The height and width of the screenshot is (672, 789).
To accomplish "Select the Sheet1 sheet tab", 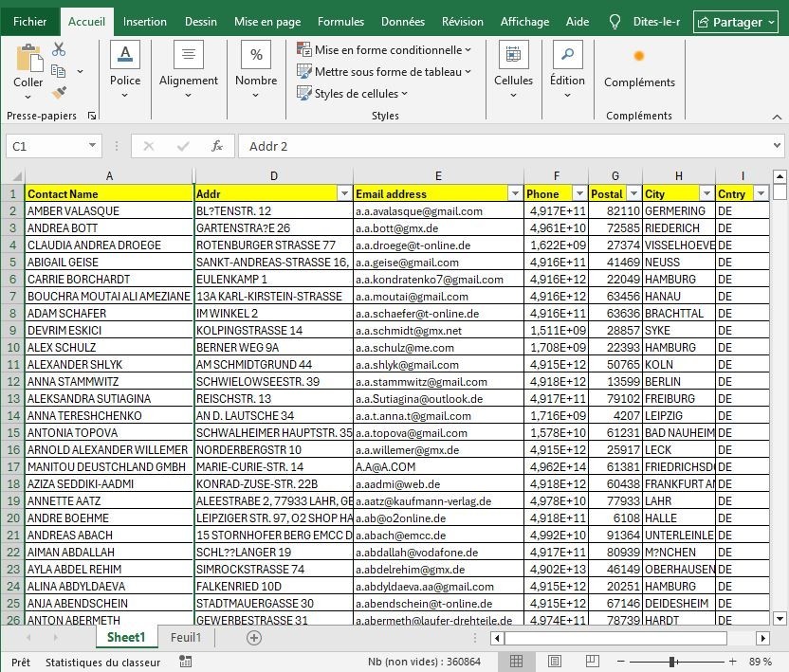I will pyautogui.click(x=126, y=637).
